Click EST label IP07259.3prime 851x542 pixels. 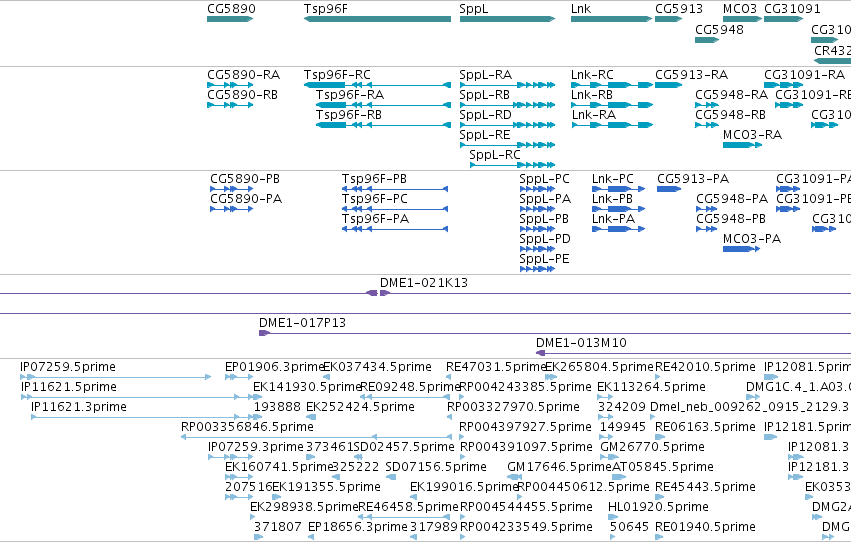pyautogui.click(x=256, y=447)
